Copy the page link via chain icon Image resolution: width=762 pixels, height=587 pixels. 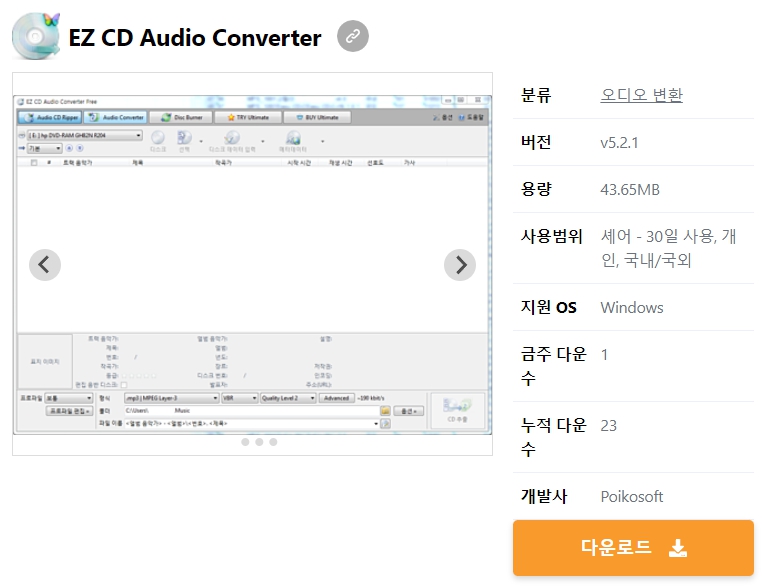[353, 36]
